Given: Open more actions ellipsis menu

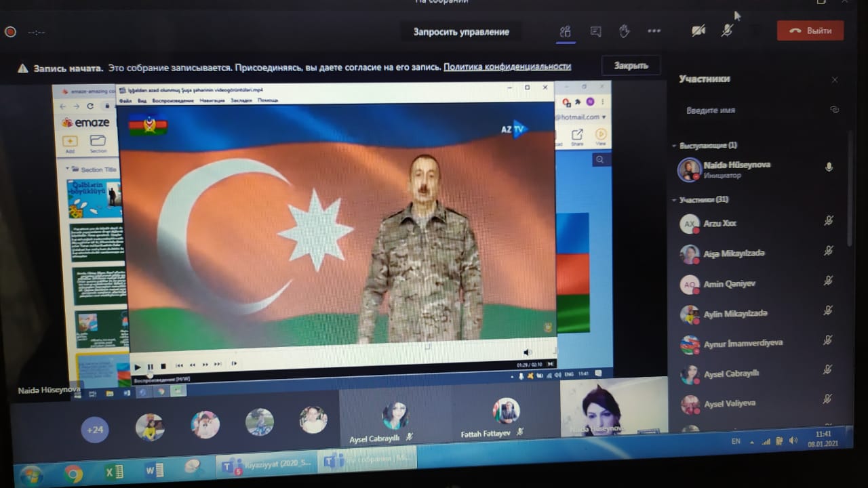Looking at the screenshot, I should pos(654,31).
